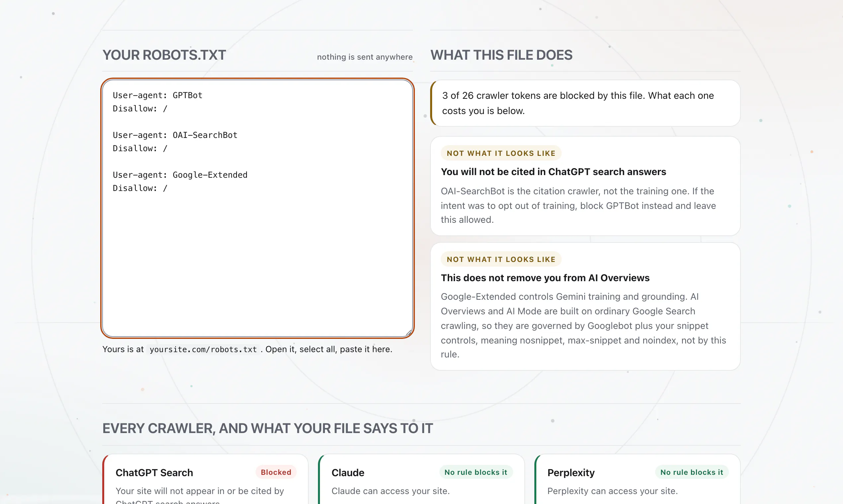Select the Claude card title
Screen dimensions: 843x504
pyautogui.click(x=348, y=473)
